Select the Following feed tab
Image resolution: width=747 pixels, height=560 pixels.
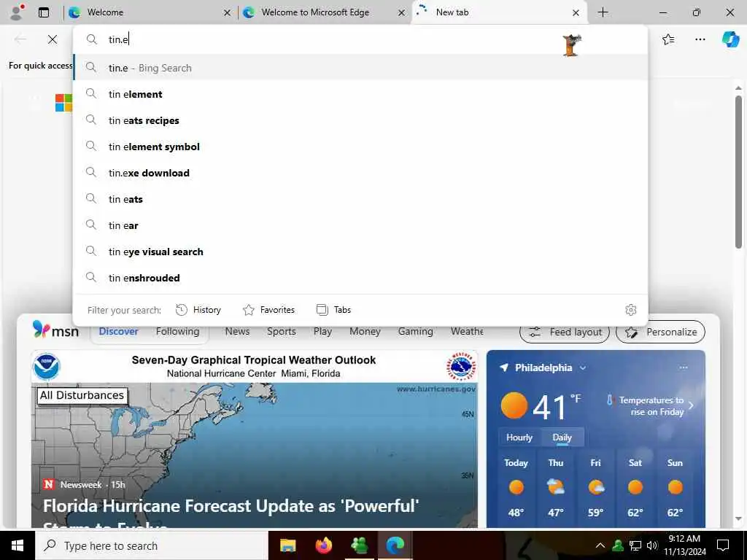tap(177, 332)
